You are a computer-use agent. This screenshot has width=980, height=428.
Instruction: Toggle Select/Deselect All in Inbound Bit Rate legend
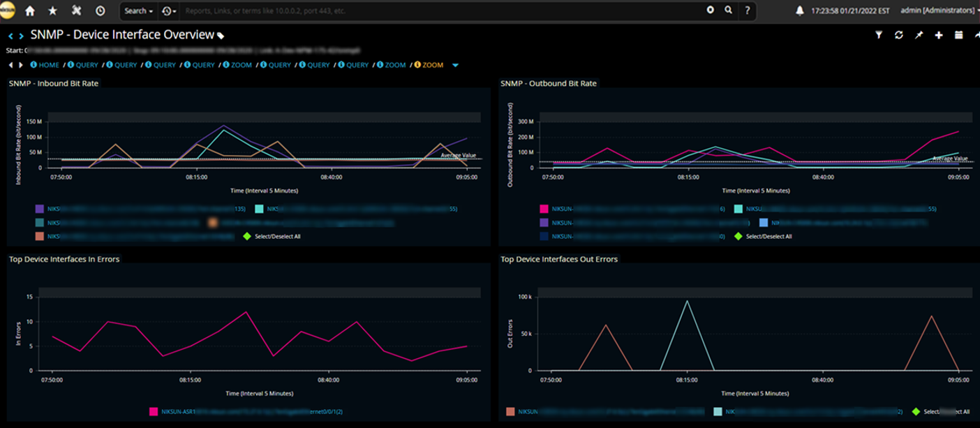(x=271, y=237)
